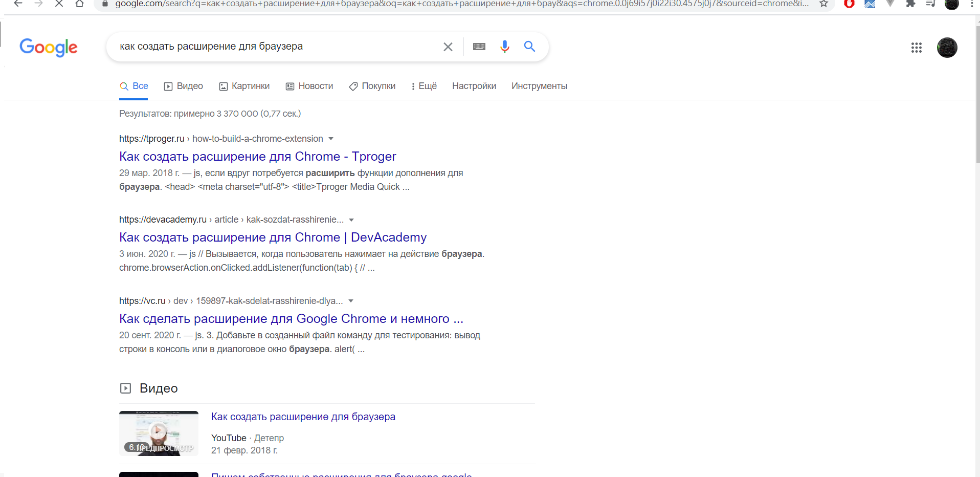Submit search with magnifier icon
This screenshot has height=477, width=980.
(529, 47)
